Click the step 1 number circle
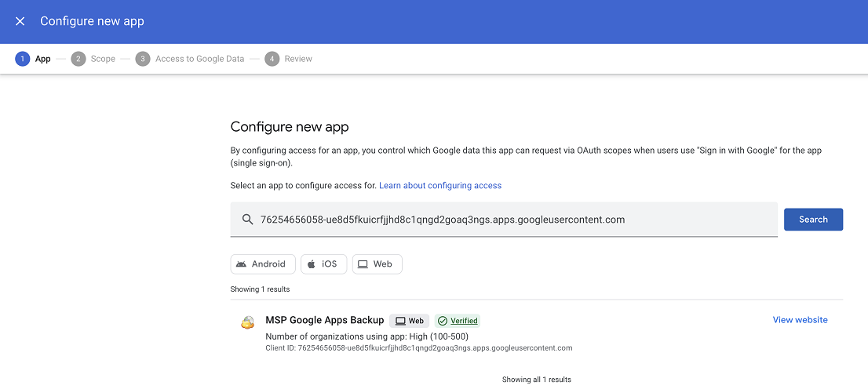The width and height of the screenshot is (868, 389). pyautogui.click(x=22, y=59)
